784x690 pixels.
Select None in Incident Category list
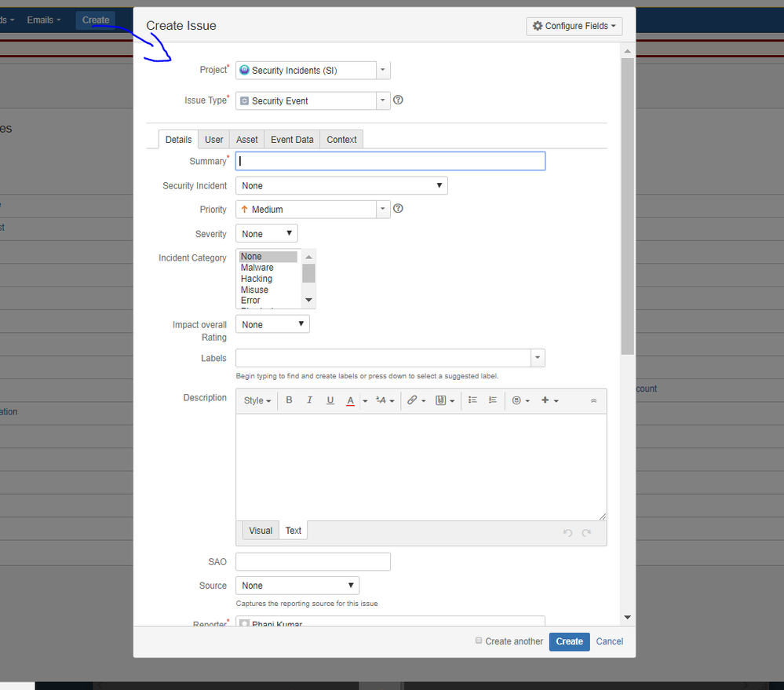coord(268,257)
